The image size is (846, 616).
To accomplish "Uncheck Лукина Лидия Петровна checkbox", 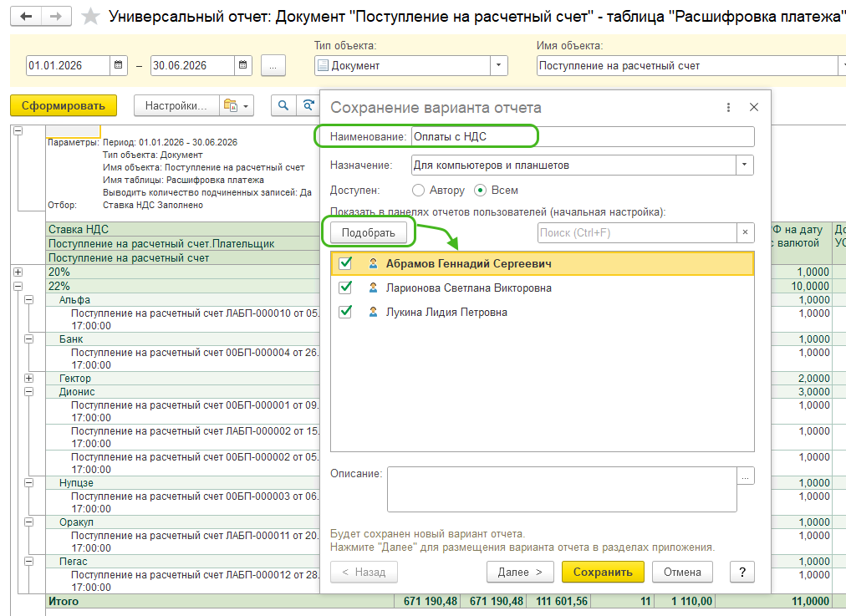I will [x=345, y=312].
